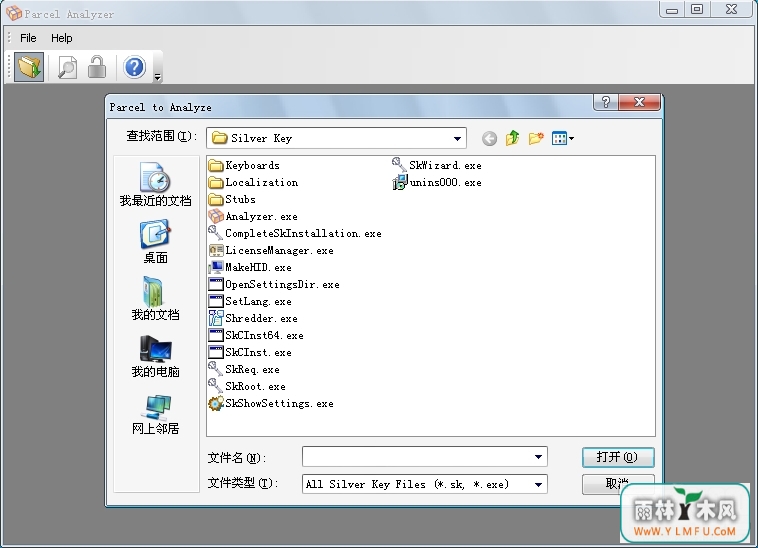
Task: Select SkShowSettings.exe file
Action: click(271, 404)
